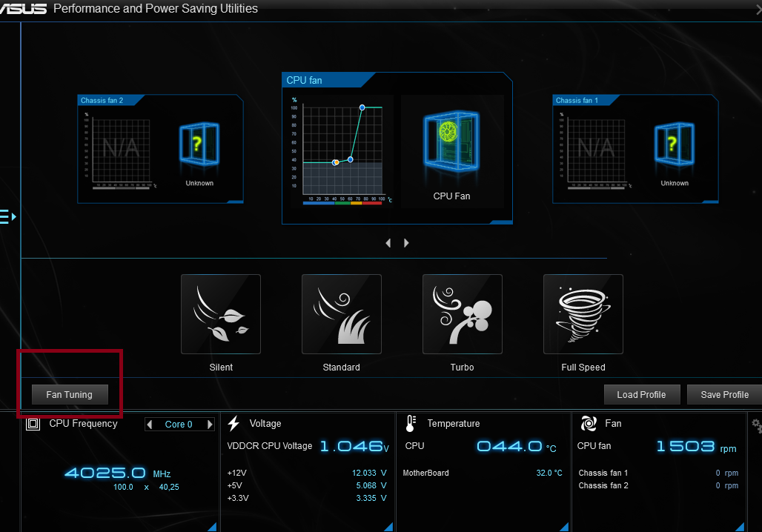Click the Fan spinner icon
The image size is (762, 532).
[589, 424]
